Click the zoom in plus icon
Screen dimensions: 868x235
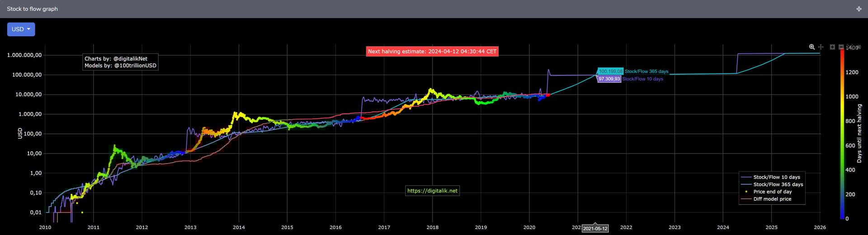click(x=832, y=47)
